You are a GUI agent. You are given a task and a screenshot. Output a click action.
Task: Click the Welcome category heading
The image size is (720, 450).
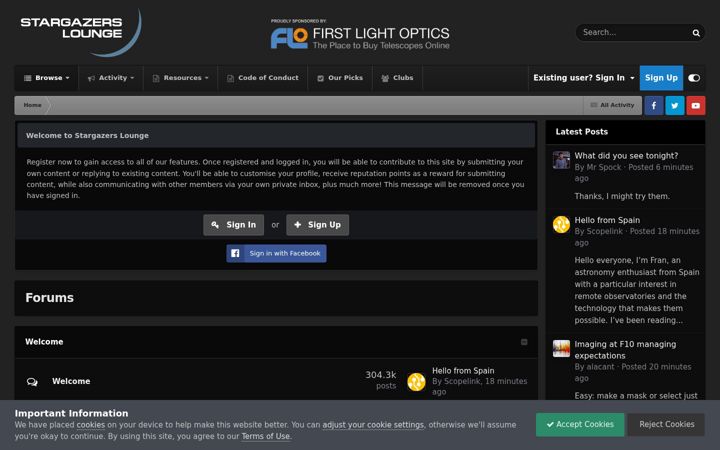point(44,342)
